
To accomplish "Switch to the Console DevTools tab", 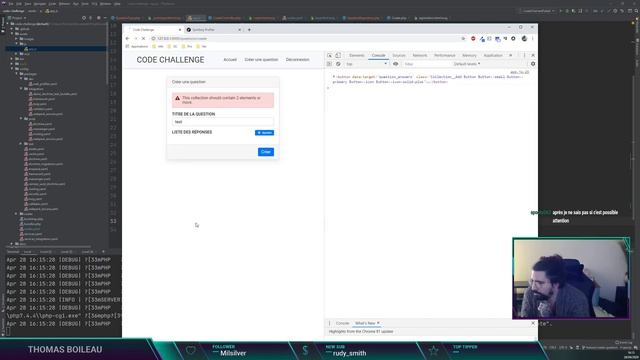I will 378,55.
